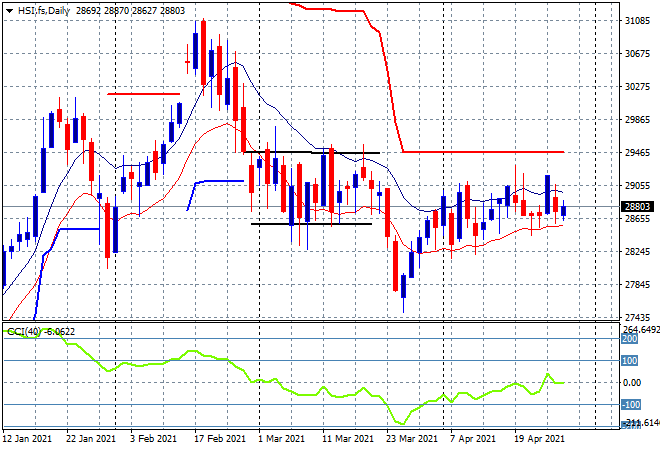Select the lower black horizontal support line

click(311, 224)
